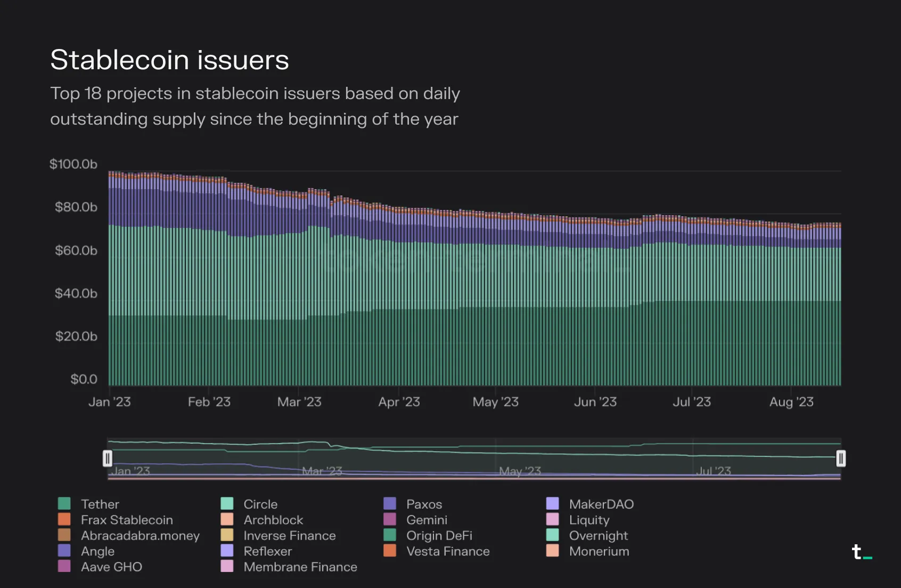Click the Monerium legend label
Screen dimensions: 901x588
[x=599, y=551]
